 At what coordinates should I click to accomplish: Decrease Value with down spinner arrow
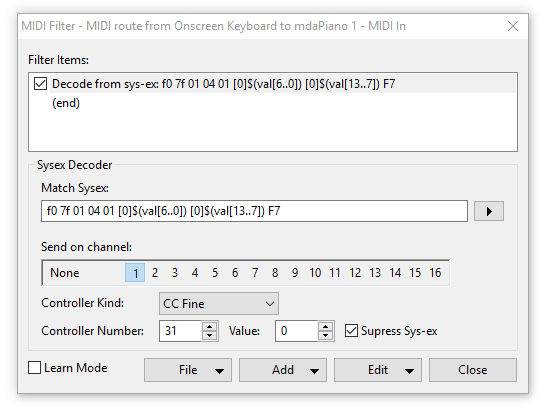[x=326, y=336]
